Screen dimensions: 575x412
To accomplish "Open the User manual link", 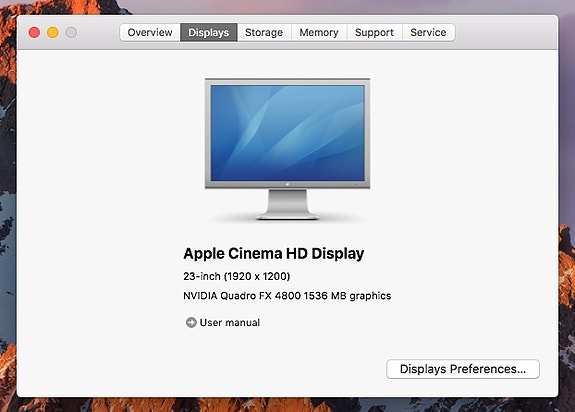I will click(230, 323).
